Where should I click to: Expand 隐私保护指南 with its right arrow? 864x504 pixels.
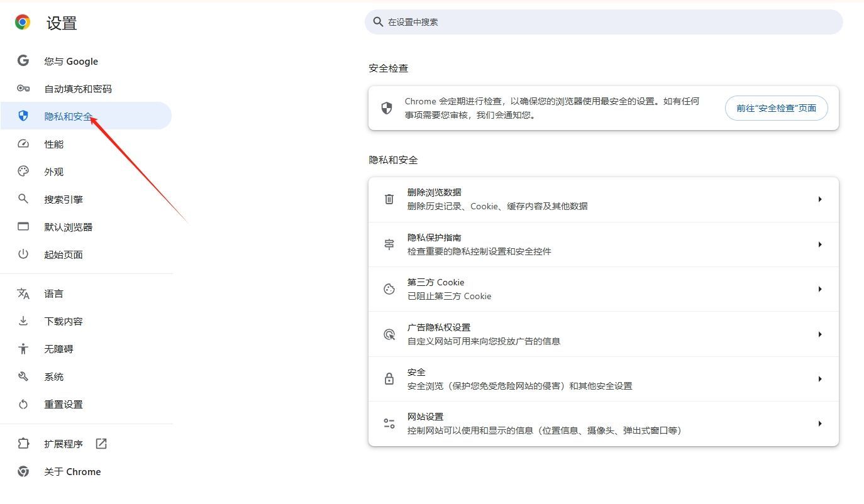(820, 244)
